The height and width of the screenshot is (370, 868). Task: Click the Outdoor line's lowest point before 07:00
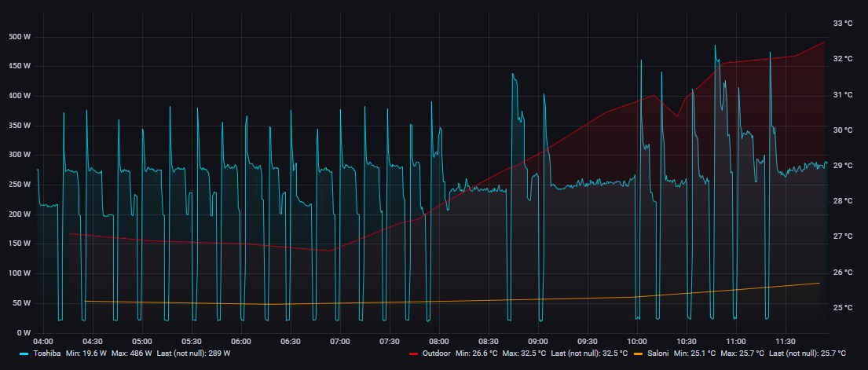[330, 251]
